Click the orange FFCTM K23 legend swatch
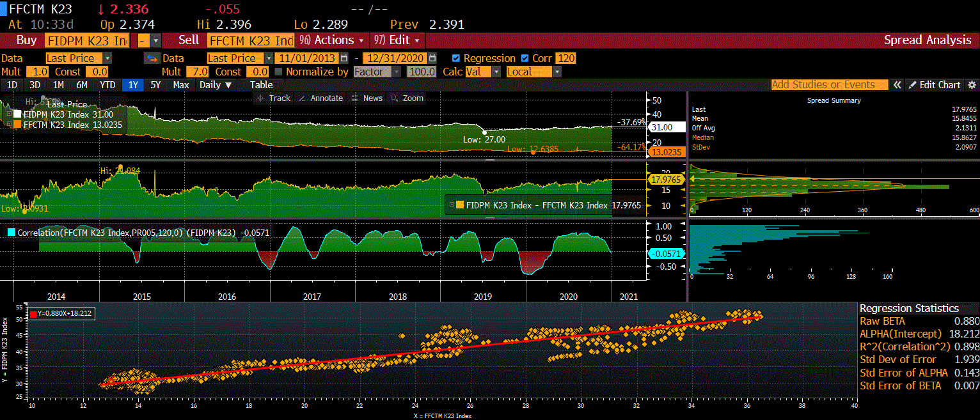 [17, 125]
